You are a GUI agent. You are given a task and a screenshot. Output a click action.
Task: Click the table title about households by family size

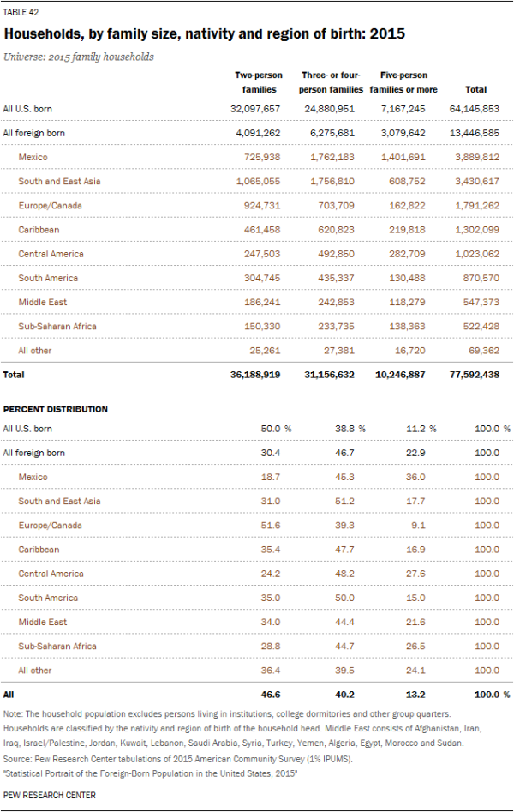[205, 34]
